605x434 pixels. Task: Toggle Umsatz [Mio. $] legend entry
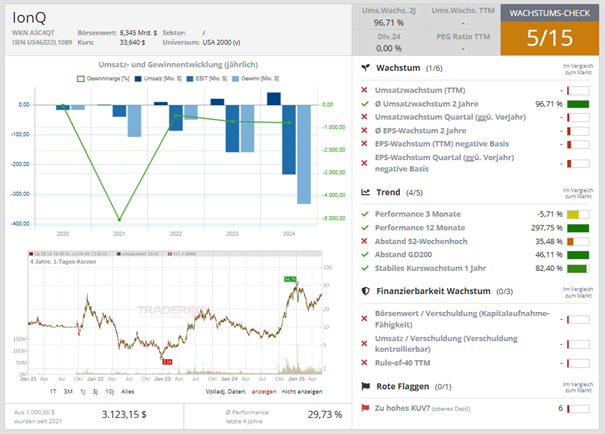158,79
